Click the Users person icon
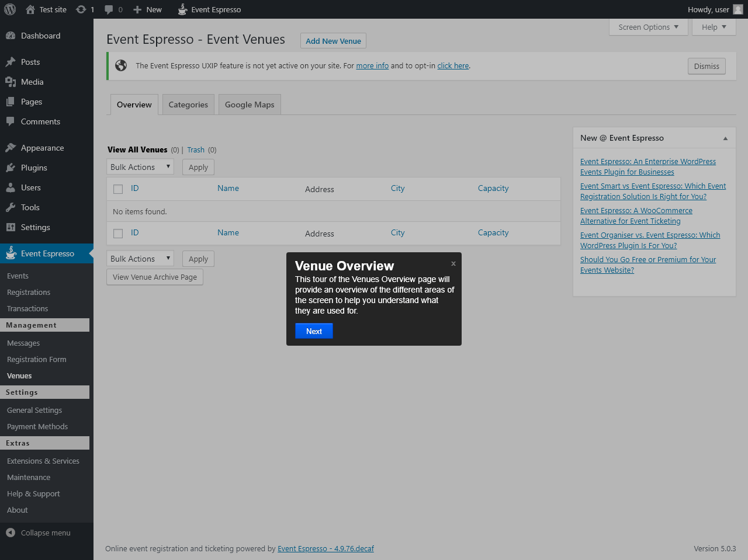748x560 pixels. coord(11,187)
